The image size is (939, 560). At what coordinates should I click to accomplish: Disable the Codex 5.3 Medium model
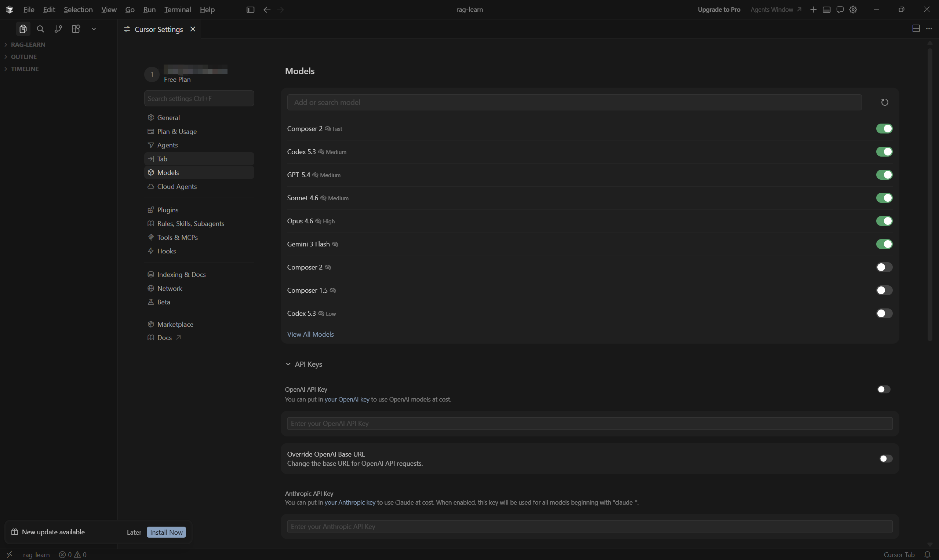coord(884,152)
